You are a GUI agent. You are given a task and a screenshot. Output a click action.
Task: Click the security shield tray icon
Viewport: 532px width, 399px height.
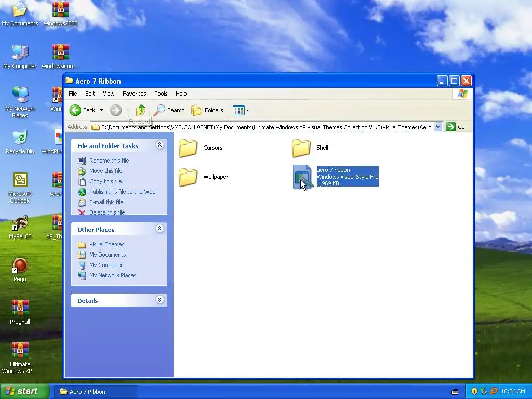(x=474, y=392)
